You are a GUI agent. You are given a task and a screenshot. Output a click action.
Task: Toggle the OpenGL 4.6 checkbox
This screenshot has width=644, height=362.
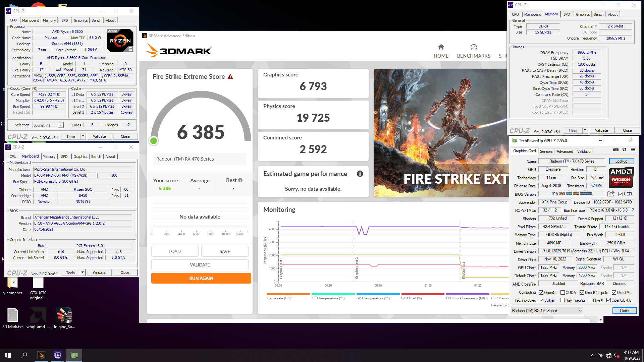(608, 300)
